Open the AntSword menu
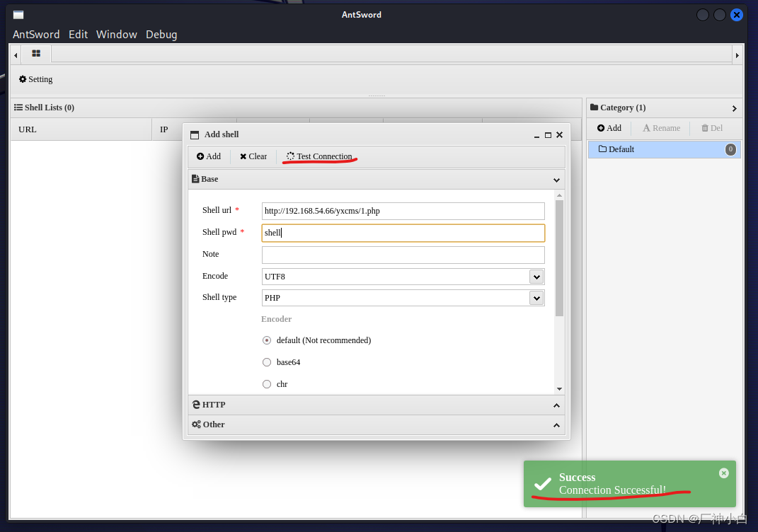 pyautogui.click(x=36, y=34)
